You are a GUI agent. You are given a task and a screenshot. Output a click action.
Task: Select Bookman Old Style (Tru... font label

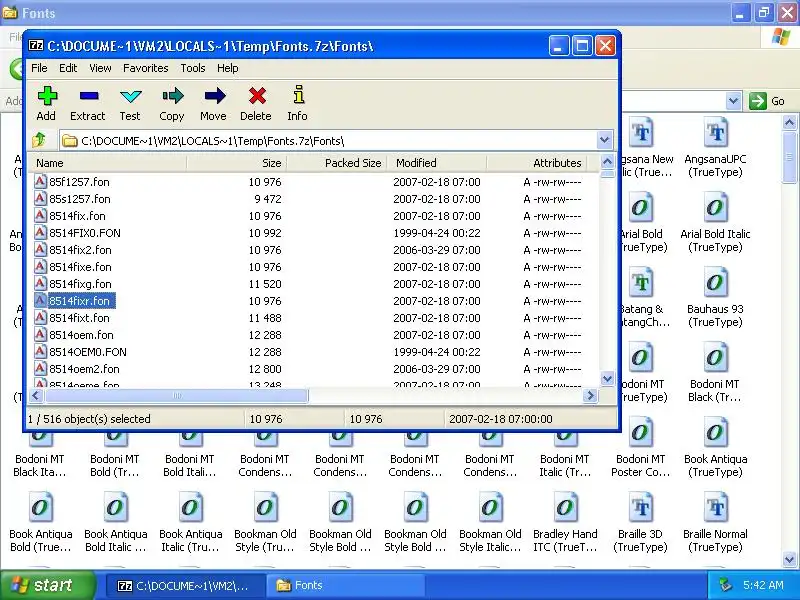(265, 540)
